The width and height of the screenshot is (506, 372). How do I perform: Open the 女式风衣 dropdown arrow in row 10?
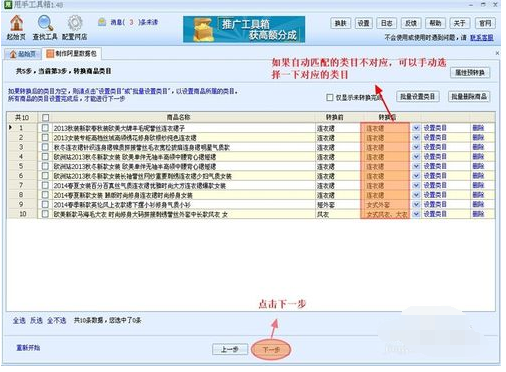click(x=416, y=214)
